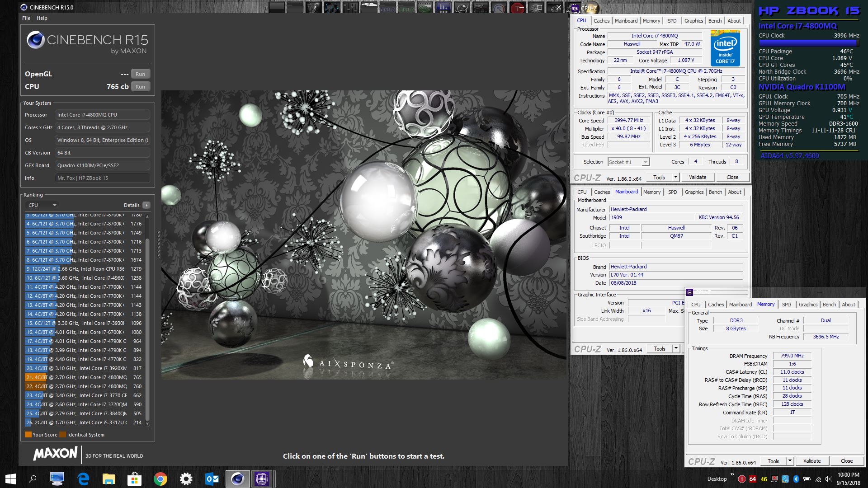Open Settings gear from the taskbar
This screenshot has width=868, height=488.
186,479
